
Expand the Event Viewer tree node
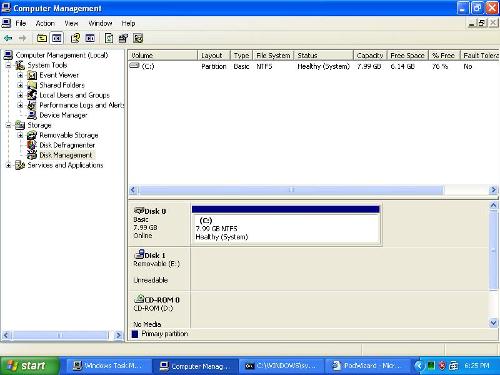pos(20,75)
